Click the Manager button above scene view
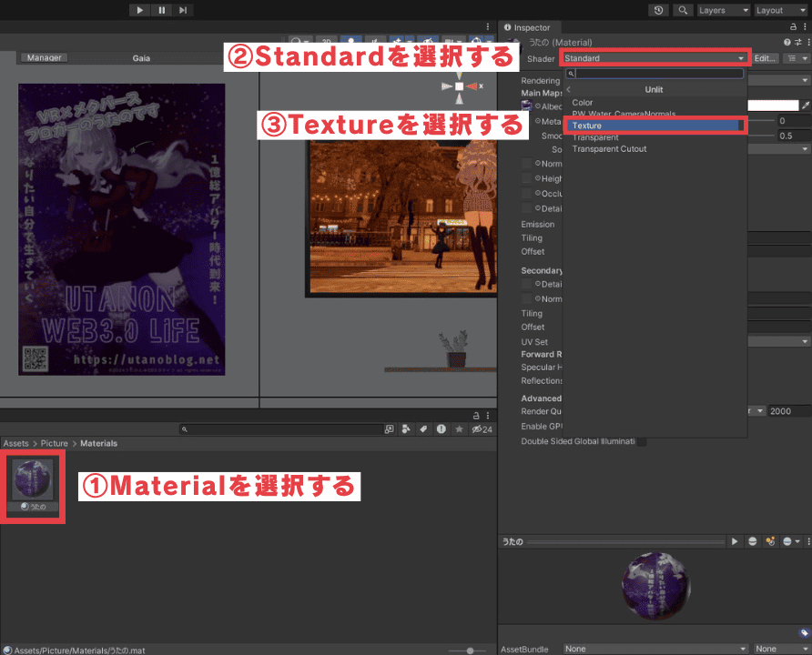Screen dimensions: 812x655 [44, 57]
